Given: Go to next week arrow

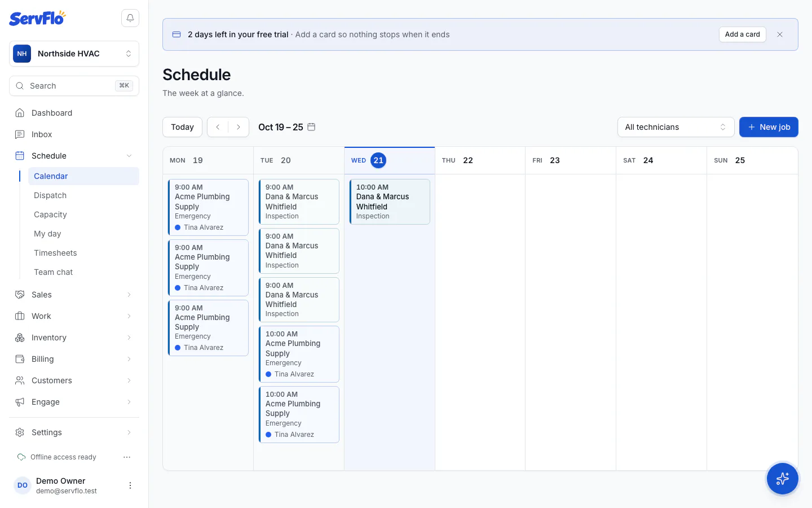Looking at the screenshot, I should click(x=239, y=127).
